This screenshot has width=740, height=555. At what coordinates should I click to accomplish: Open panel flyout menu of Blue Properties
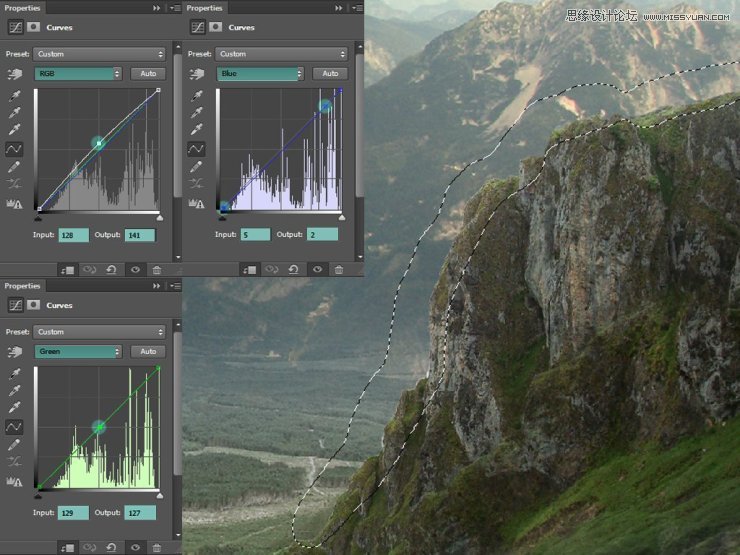[357, 8]
